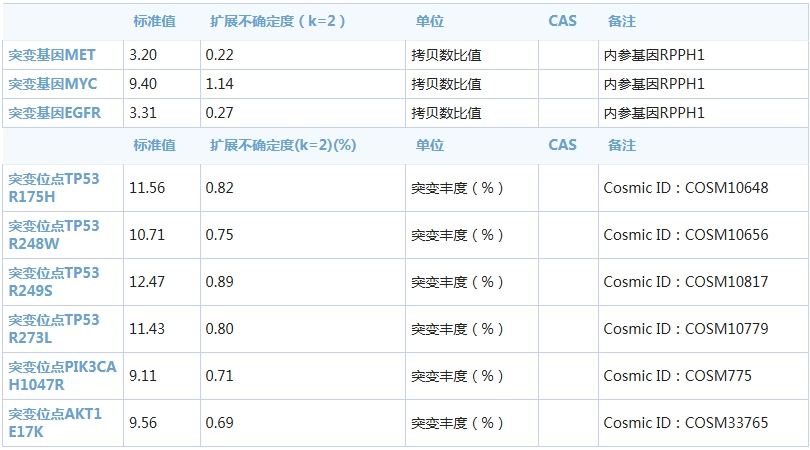This screenshot has width=810, height=450.
Task: Click the 扩展不确定度(k=2)(%) header
Action: [283, 145]
